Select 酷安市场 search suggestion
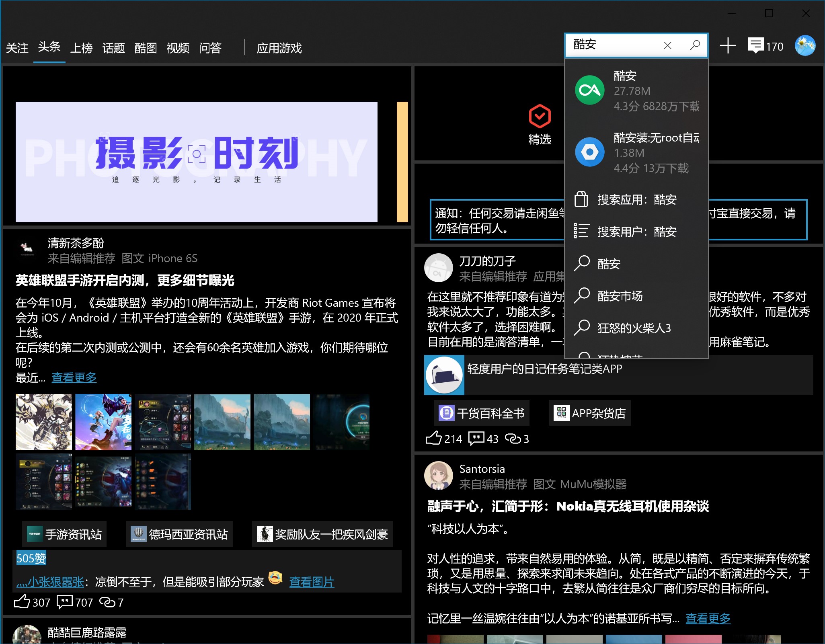The image size is (825, 644). [x=620, y=296]
